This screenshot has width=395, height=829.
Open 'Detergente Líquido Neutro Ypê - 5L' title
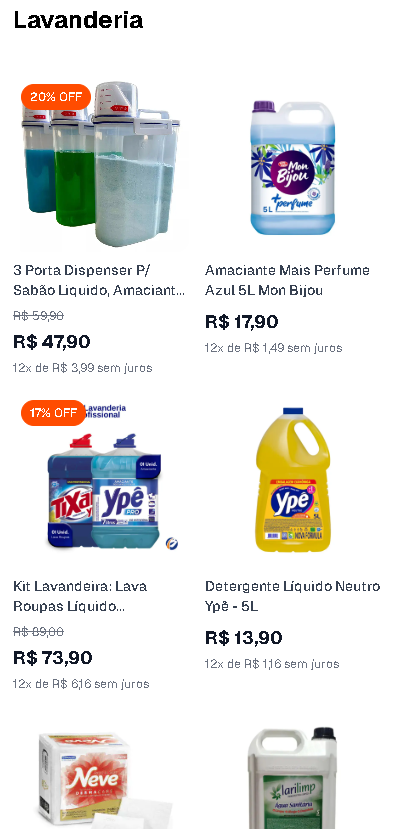(x=292, y=596)
